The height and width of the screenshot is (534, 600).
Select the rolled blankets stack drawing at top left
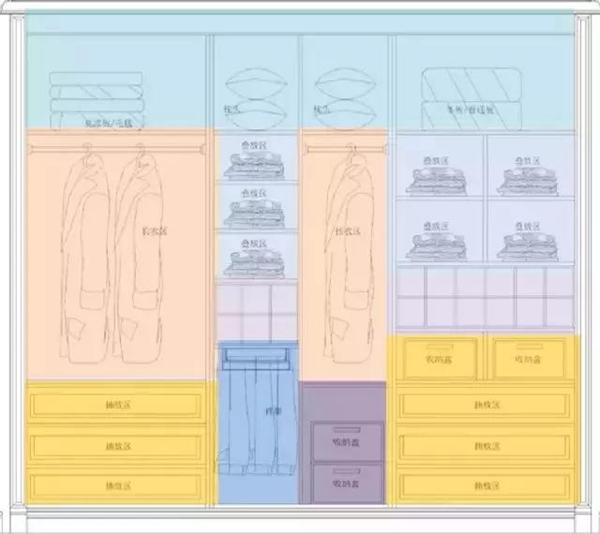click(x=97, y=101)
